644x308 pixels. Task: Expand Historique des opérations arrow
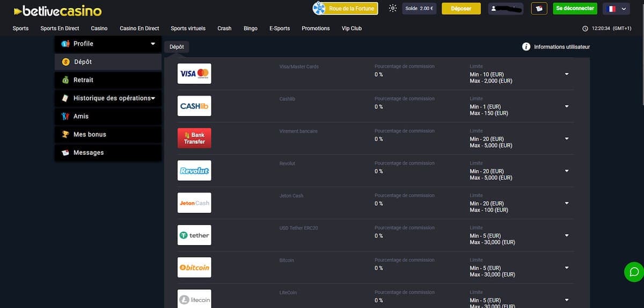click(153, 98)
